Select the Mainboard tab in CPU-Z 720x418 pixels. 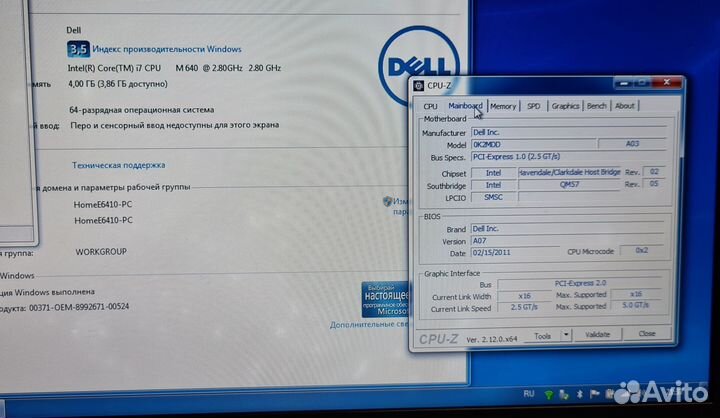[465, 106]
